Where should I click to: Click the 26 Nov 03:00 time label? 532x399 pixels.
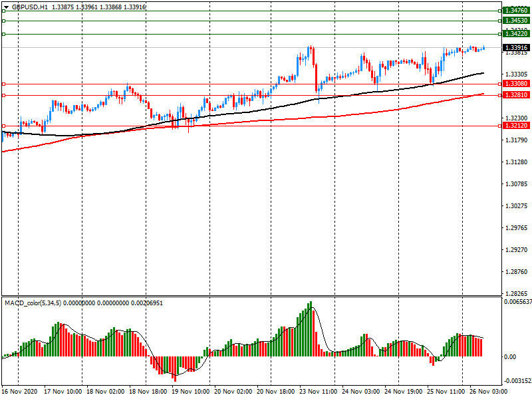[x=488, y=392]
